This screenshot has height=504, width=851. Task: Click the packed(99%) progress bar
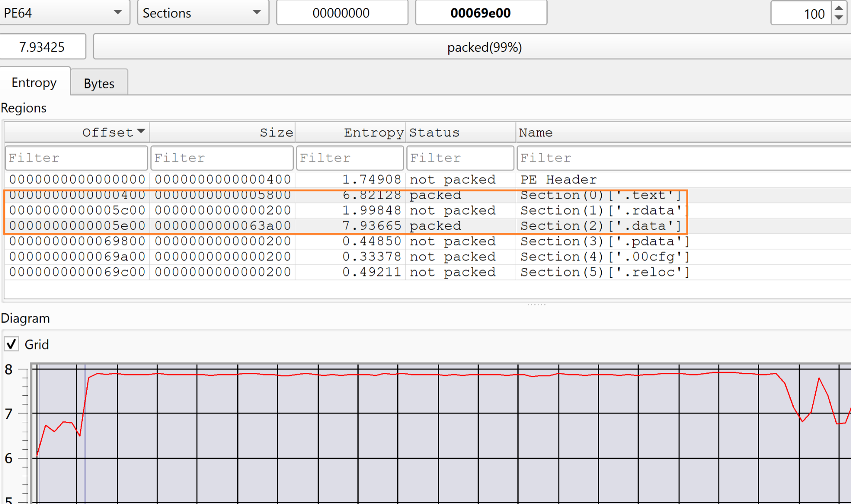[x=485, y=47]
